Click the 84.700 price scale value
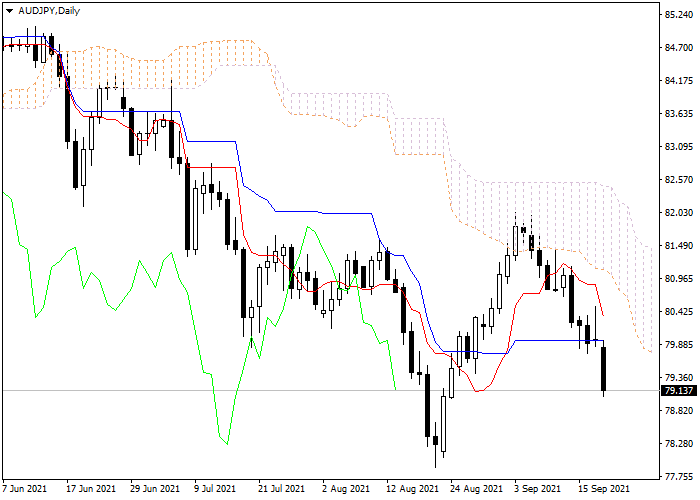700x500 pixels. (x=679, y=48)
